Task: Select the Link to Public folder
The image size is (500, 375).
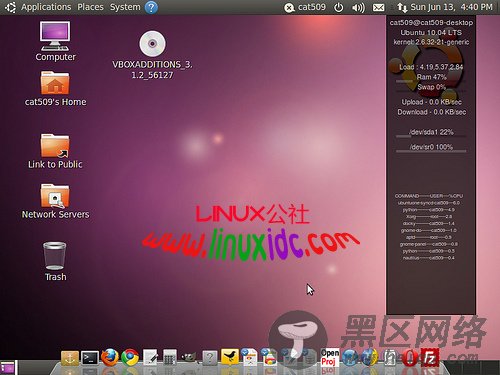Action: 55,151
